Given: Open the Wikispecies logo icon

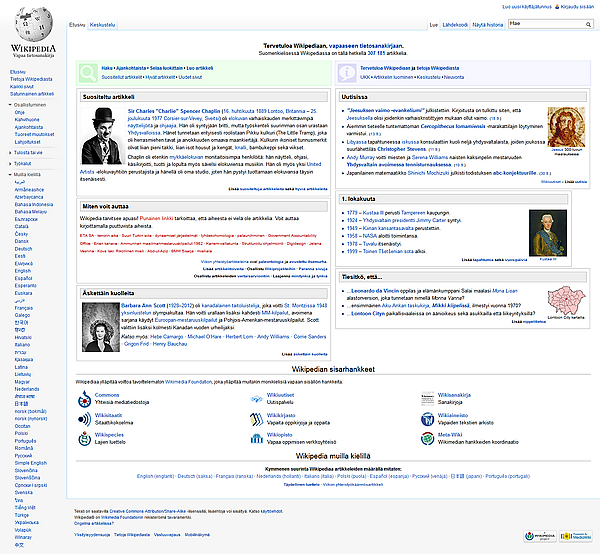Looking at the screenshot, I should coord(84,438).
